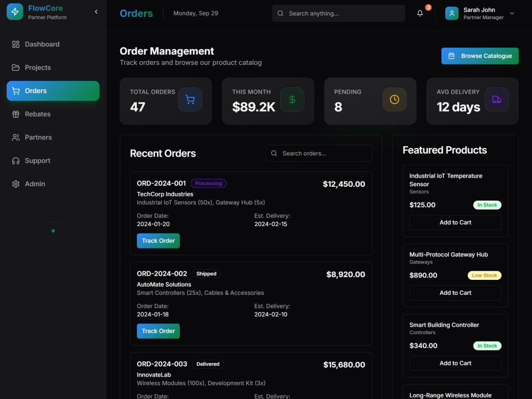Click InnovateLab customer name

(x=154, y=375)
